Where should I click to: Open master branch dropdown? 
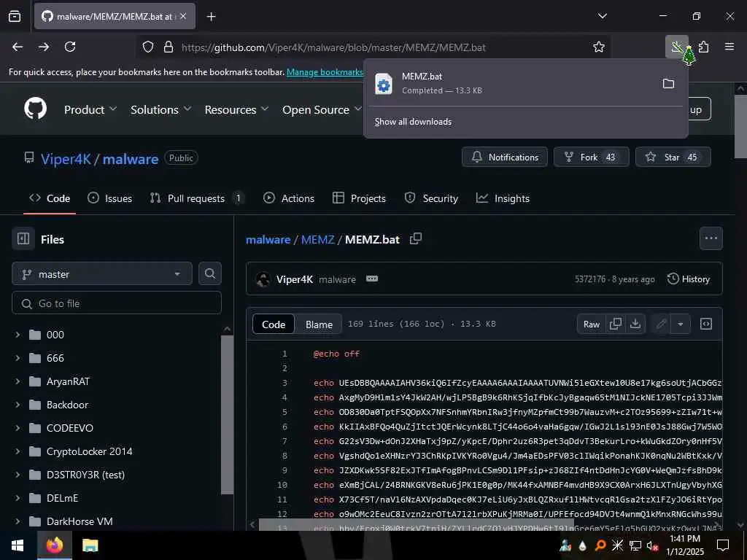pyautogui.click(x=102, y=274)
